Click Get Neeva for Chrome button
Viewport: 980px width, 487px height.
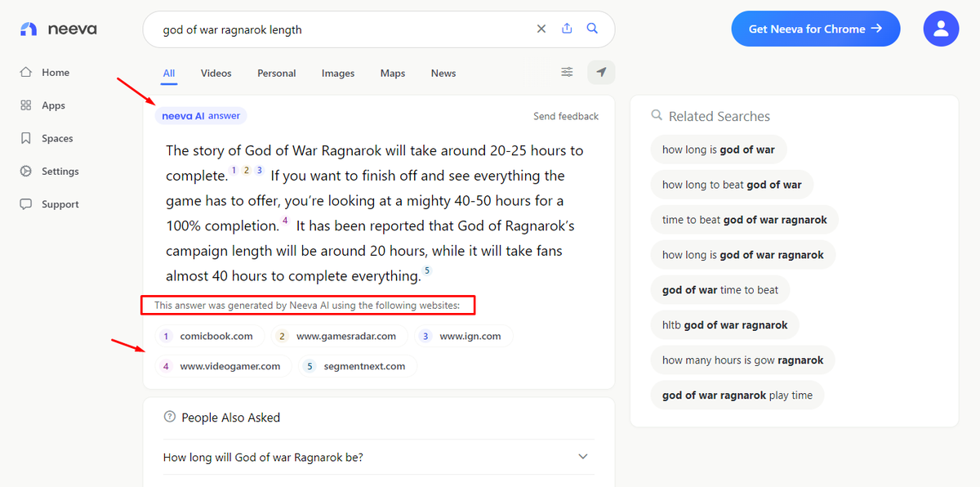coord(816,29)
